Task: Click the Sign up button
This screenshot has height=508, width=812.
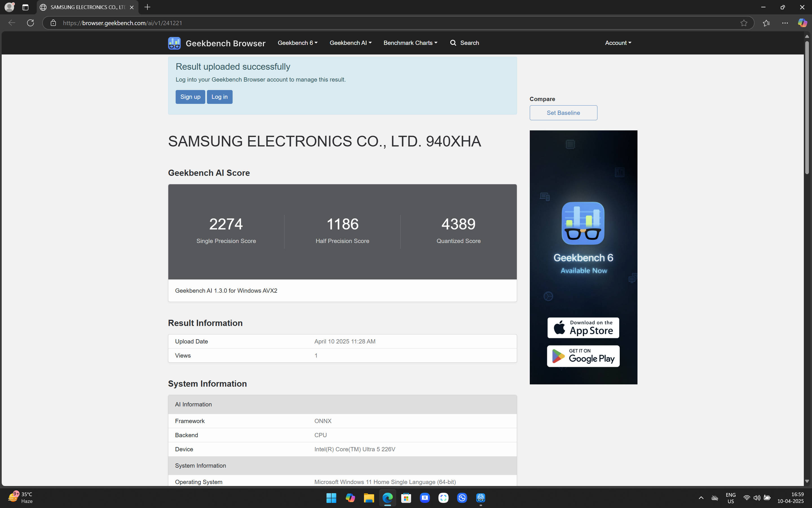Action: tap(190, 97)
